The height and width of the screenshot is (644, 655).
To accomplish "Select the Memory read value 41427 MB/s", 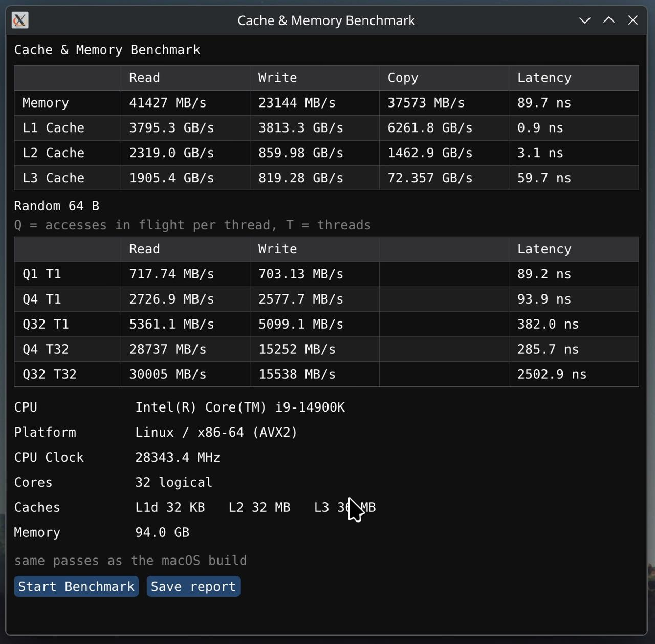I will point(168,103).
